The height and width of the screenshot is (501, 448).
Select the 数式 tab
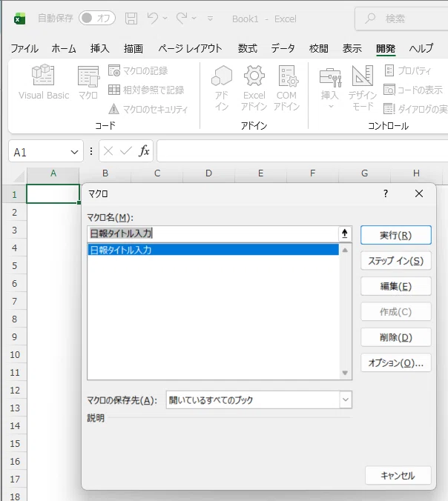(247, 49)
